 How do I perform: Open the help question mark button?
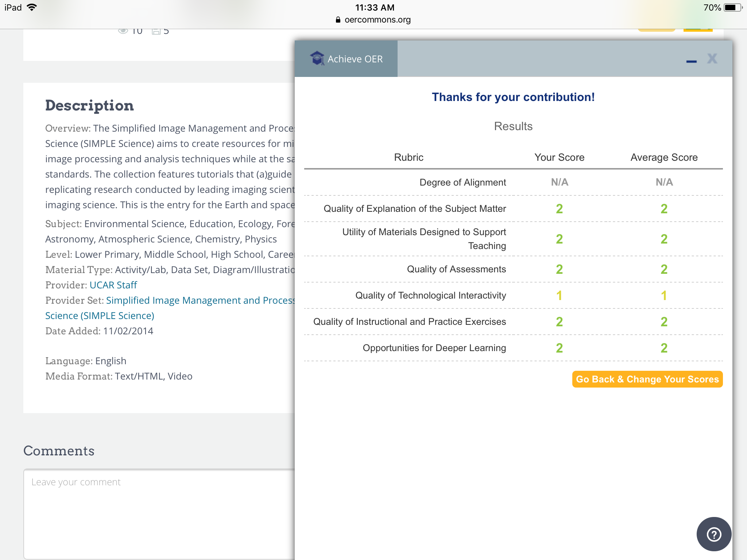click(x=714, y=534)
